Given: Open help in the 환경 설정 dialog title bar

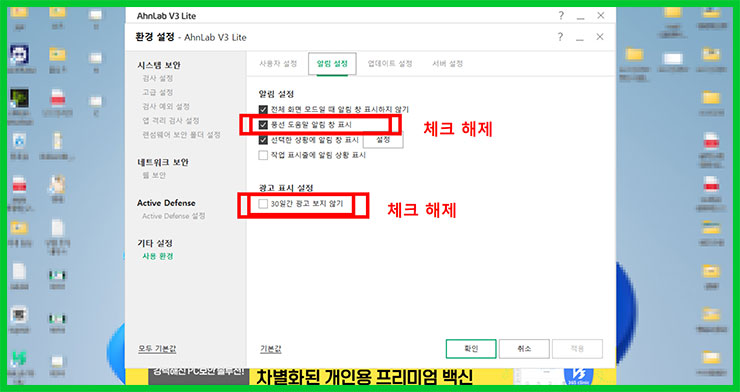Looking at the screenshot, I should point(560,37).
